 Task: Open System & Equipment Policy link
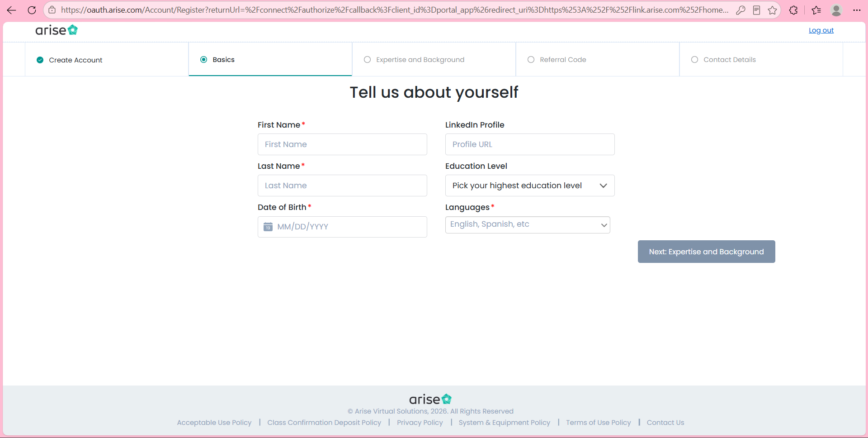[505, 423]
